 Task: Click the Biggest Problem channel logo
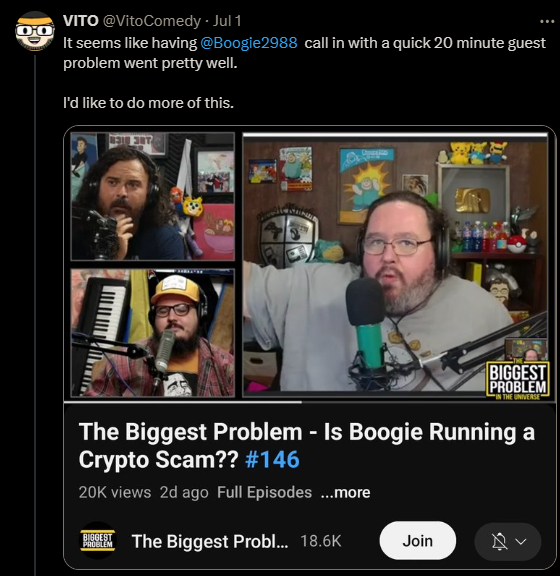click(98, 540)
